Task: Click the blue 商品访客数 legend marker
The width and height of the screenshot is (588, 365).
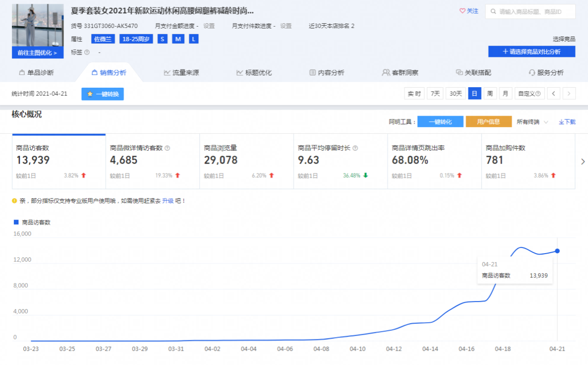Action: pos(16,222)
